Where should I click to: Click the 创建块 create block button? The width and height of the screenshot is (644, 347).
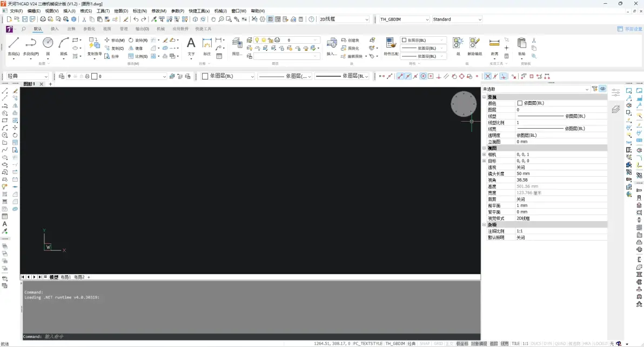click(350, 40)
